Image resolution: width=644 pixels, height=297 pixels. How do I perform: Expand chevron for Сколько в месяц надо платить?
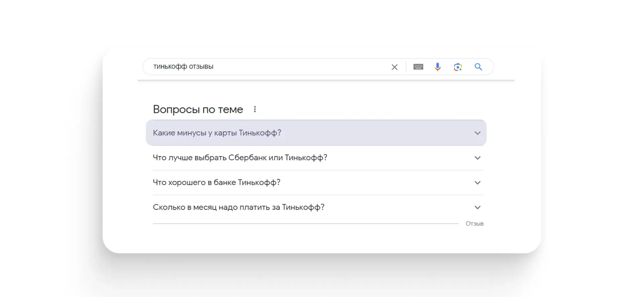coord(477,208)
